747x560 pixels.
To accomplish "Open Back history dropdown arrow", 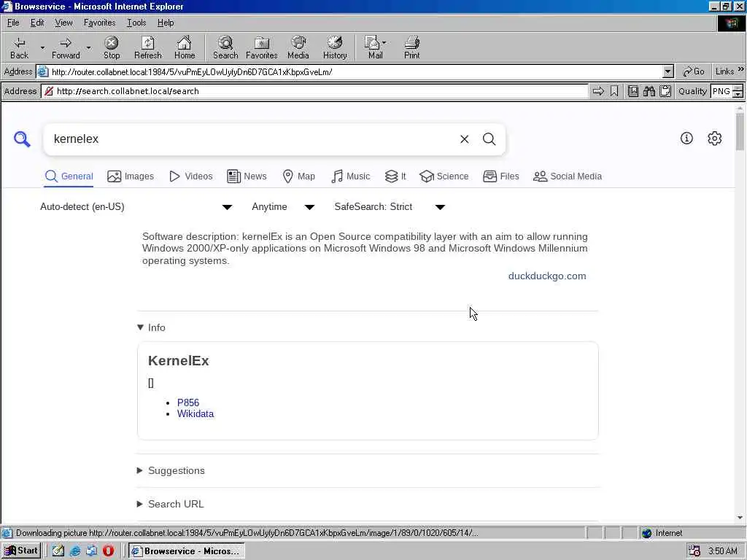I will [x=42, y=47].
